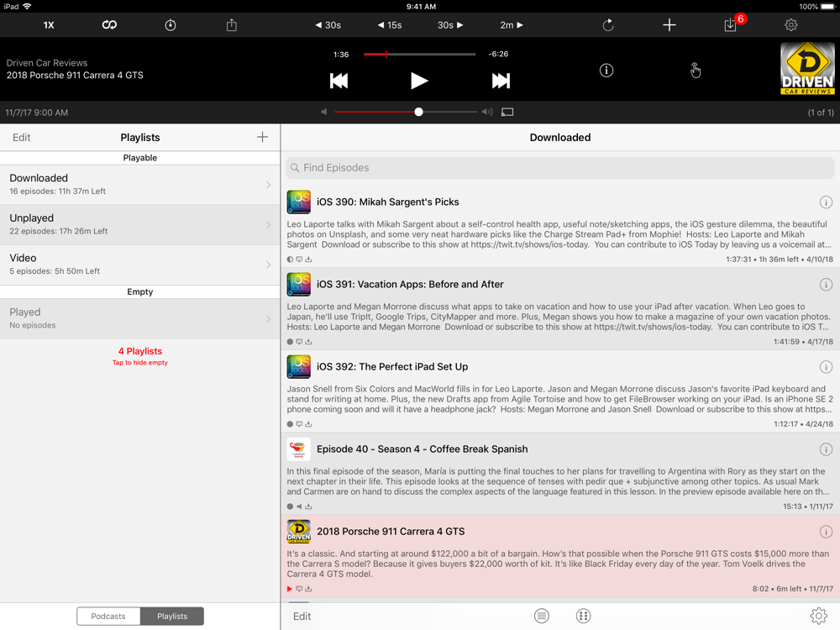Tap the gesture hand icon

coord(695,71)
